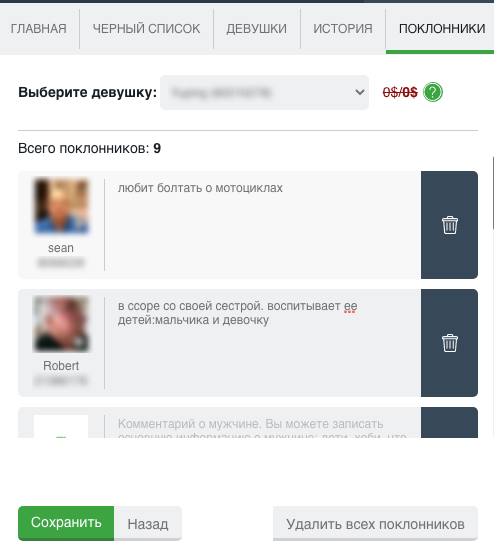494x547 pixels.
Task: Edit the comment about motorcycles for sean
Action: point(263,225)
